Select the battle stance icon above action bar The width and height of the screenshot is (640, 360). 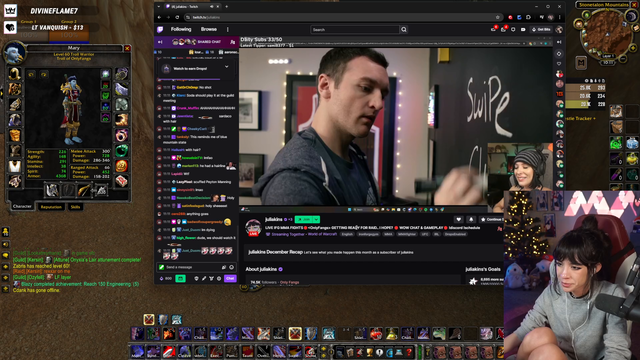(x=149, y=319)
